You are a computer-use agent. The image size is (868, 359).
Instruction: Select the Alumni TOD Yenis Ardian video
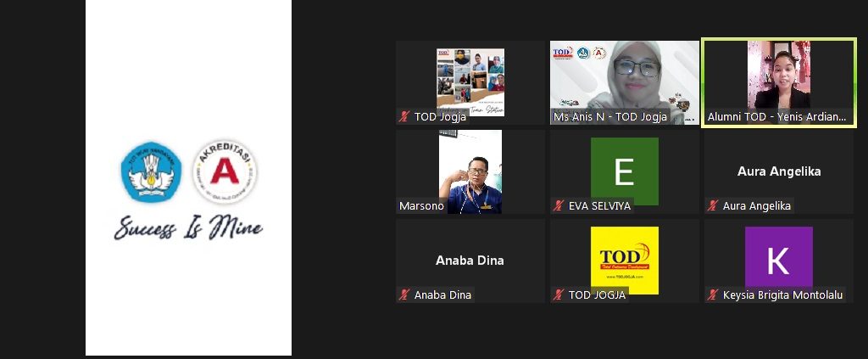click(779, 82)
